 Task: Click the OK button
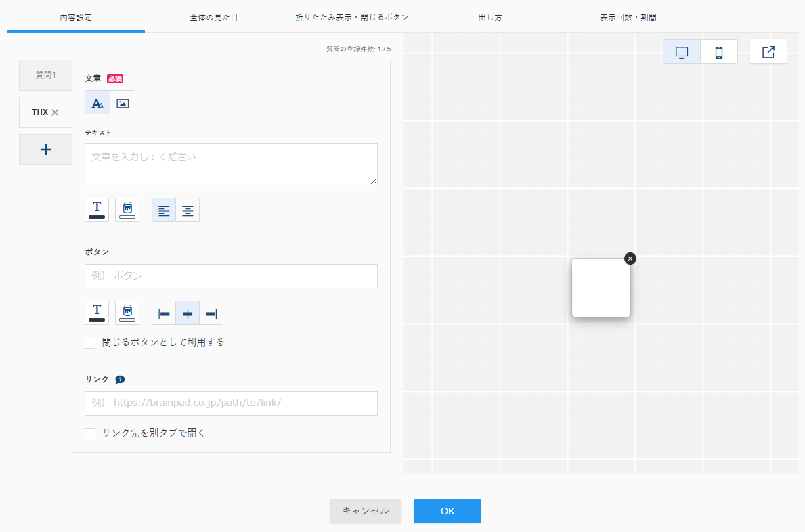[x=448, y=511]
